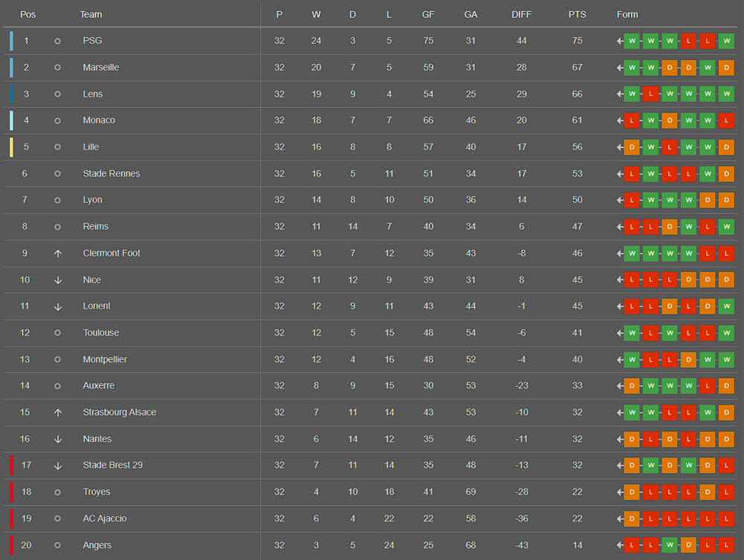This screenshot has height=560, width=744.
Task: Click the AC Ajaccio team name
Action: 104,518
